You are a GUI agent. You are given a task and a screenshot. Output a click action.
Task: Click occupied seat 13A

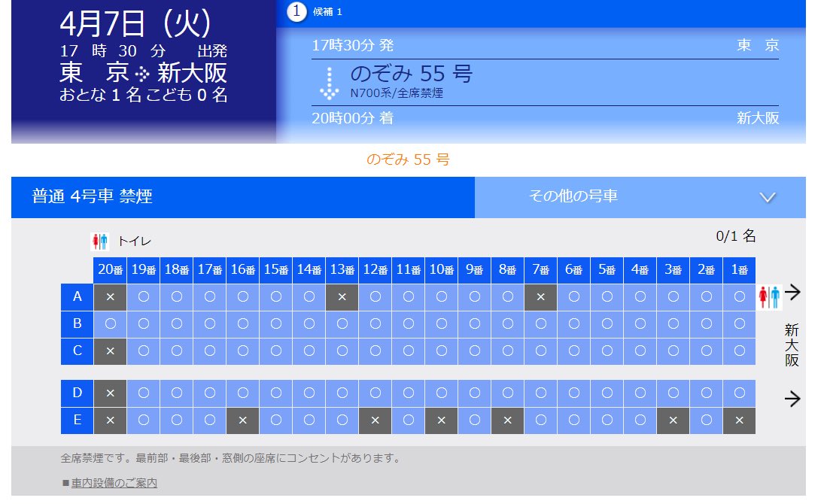(x=342, y=297)
